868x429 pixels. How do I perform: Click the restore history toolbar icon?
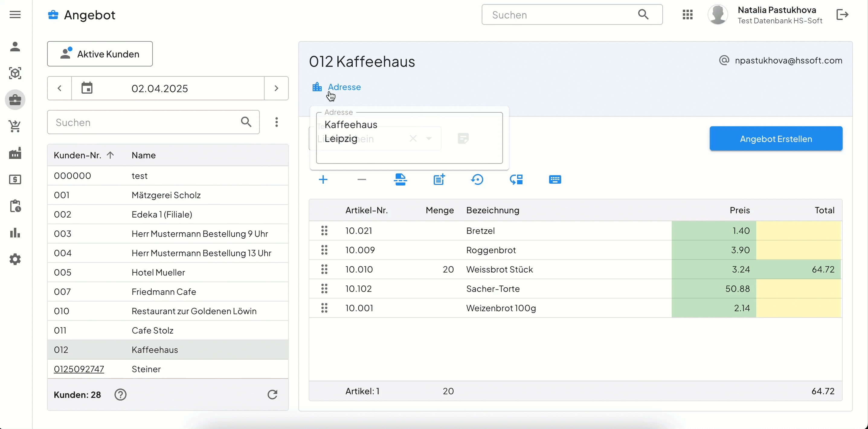[477, 180]
